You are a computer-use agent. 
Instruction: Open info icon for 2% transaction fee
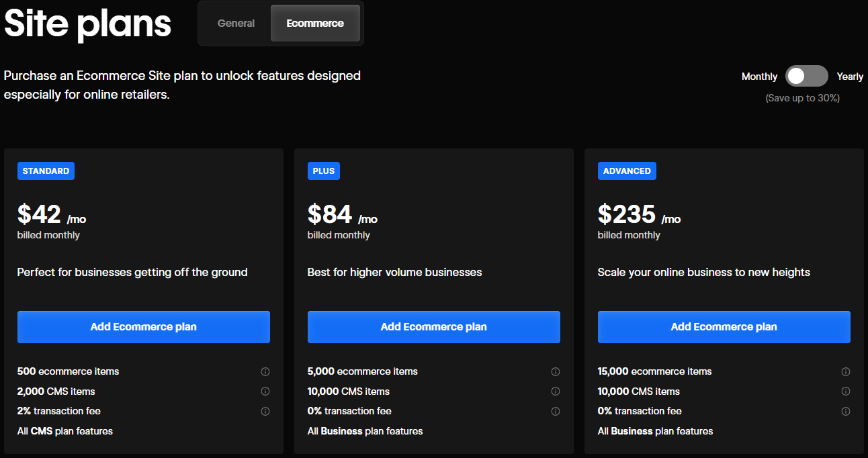coord(265,412)
